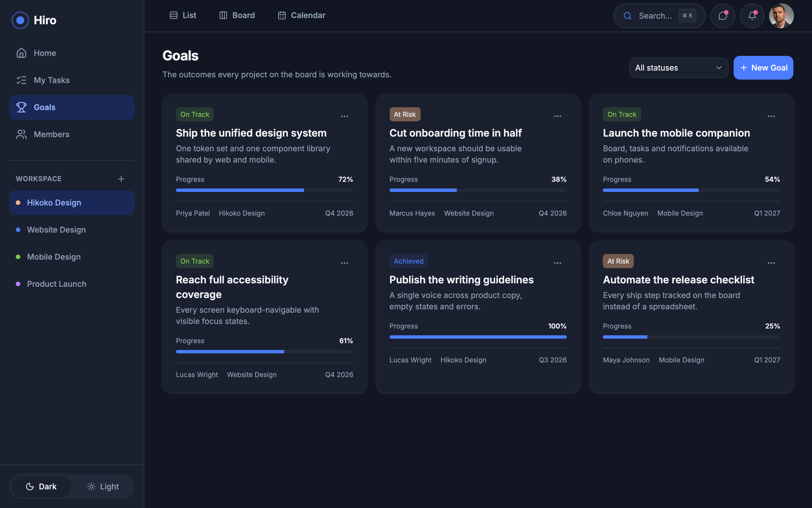This screenshot has height=508, width=812.
Task: Switch to Dark theme
Action: (x=41, y=487)
